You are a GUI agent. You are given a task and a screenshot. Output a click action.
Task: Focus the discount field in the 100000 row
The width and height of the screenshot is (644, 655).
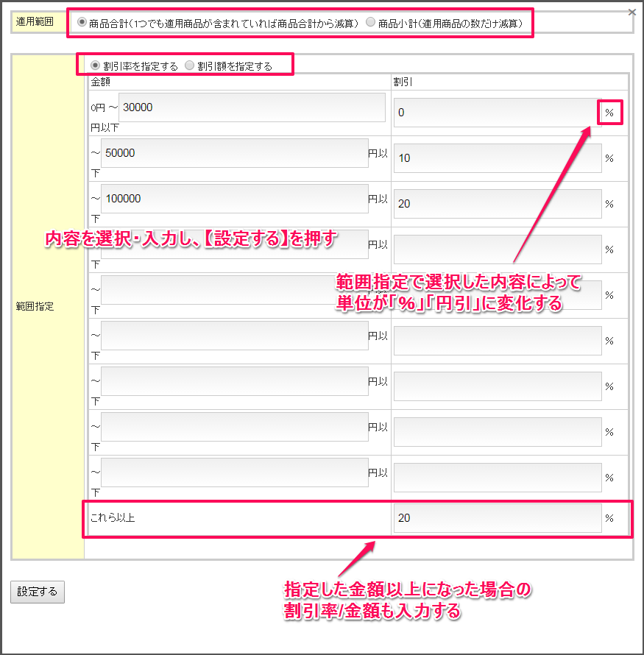coord(497,204)
